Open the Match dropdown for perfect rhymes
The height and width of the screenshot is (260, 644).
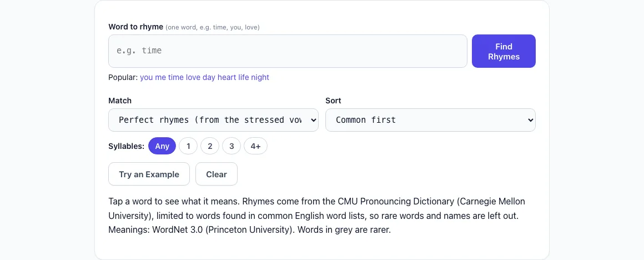(x=213, y=120)
